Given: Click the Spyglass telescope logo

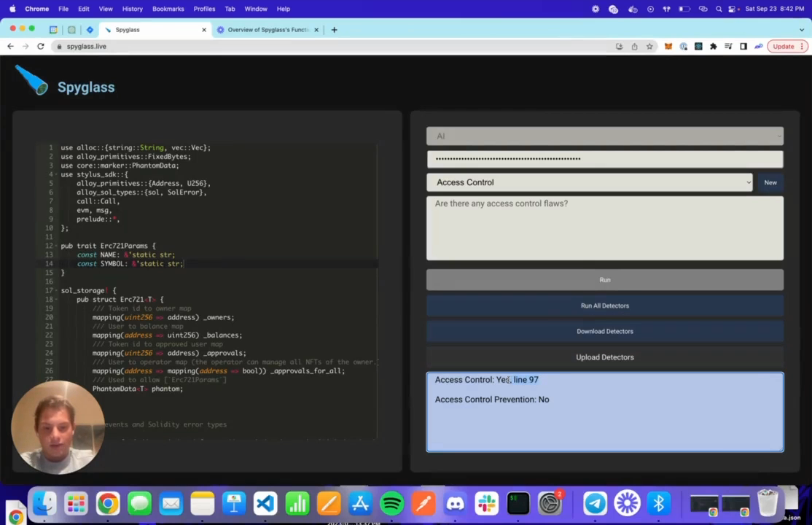Looking at the screenshot, I should pyautogui.click(x=31, y=80).
